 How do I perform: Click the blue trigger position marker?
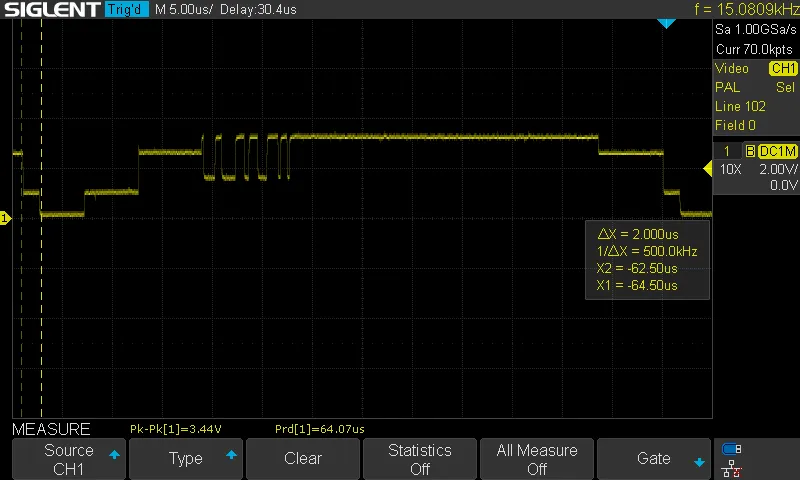(x=667, y=23)
